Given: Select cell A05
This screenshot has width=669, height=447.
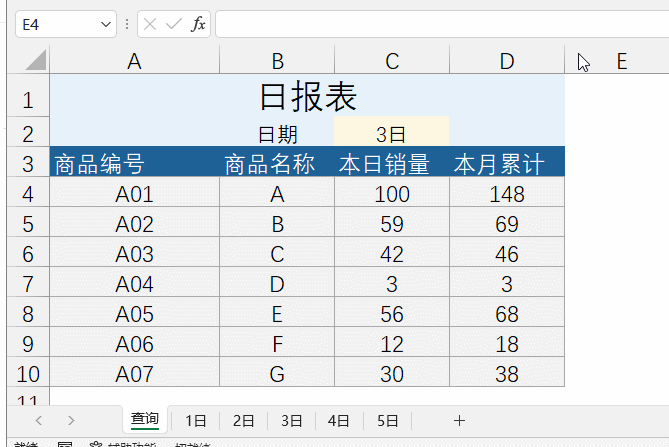Looking at the screenshot, I should point(134,312).
